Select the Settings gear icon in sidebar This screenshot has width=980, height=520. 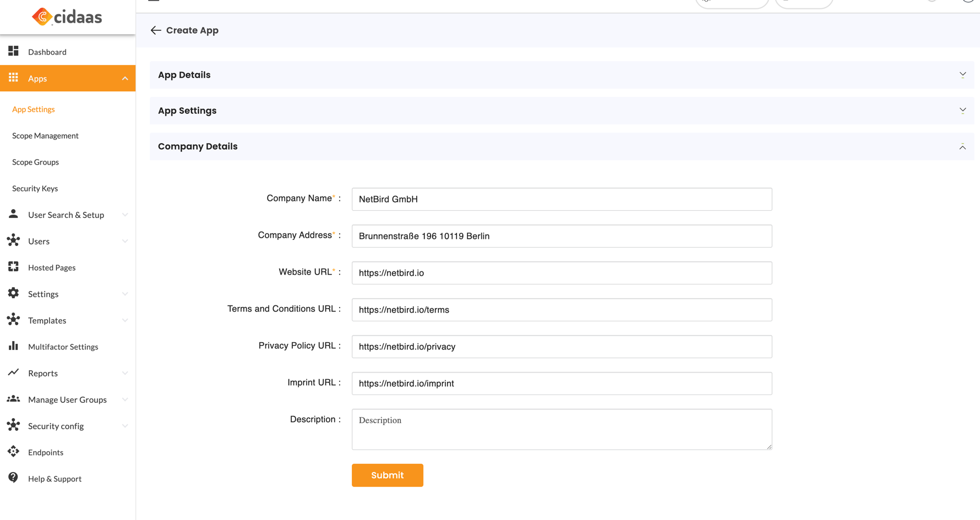point(14,293)
